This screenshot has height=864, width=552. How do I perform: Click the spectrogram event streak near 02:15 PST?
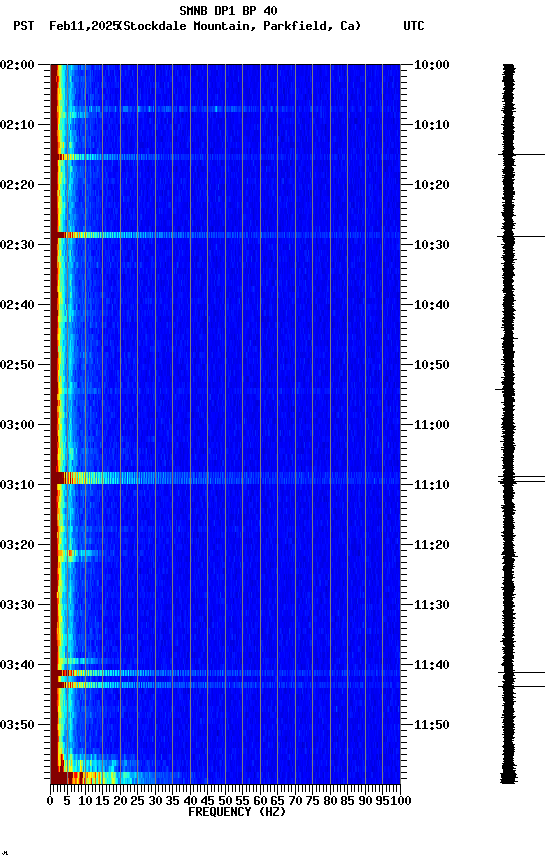coord(225,157)
